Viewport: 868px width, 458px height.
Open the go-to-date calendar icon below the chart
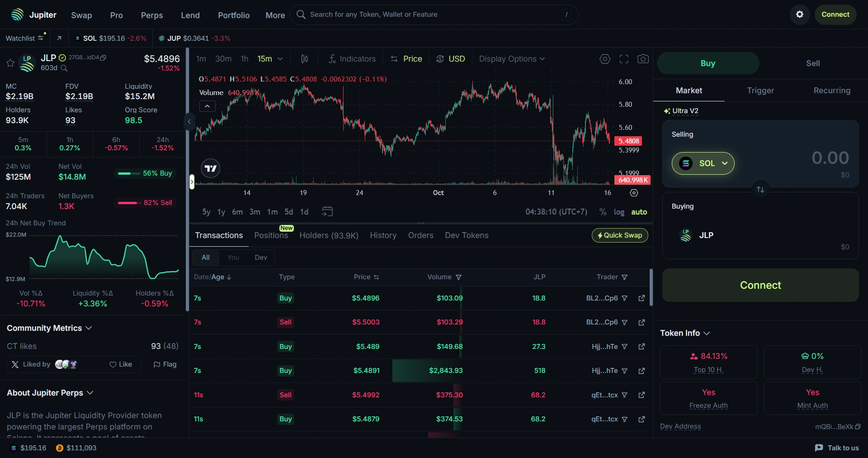[327, 211]
